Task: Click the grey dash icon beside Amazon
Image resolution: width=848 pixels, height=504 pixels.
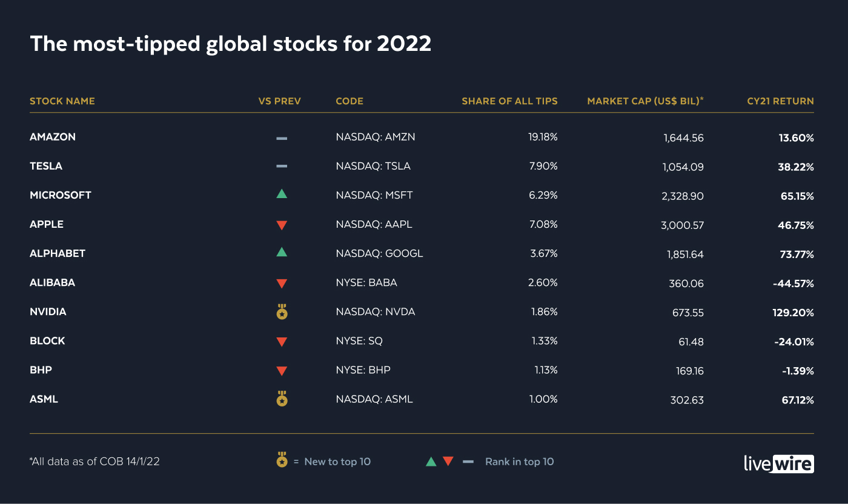Action: (x=282, y=138)
